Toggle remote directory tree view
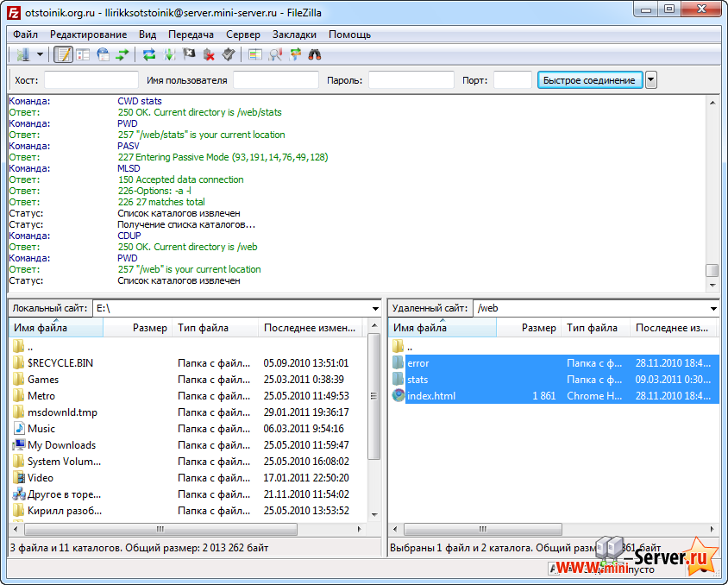Viewport: 728px width, 585px height. tap(103, 54)
